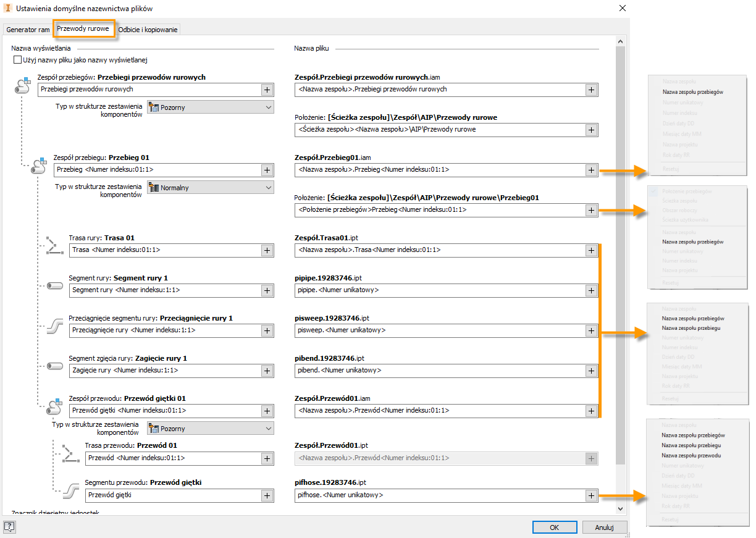Click plus button for pifhose file name
This screenshot has width=756, height=538.
(x=591, y=495)
